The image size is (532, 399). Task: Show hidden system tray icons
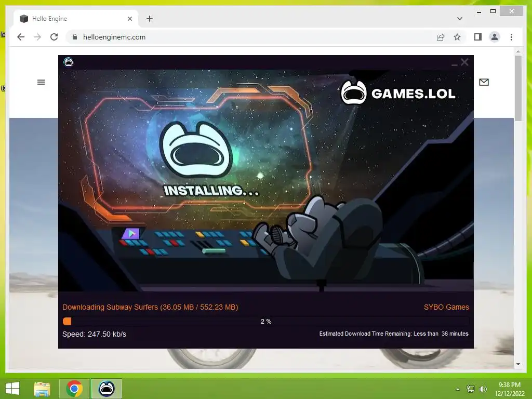[x=458, y=389]
